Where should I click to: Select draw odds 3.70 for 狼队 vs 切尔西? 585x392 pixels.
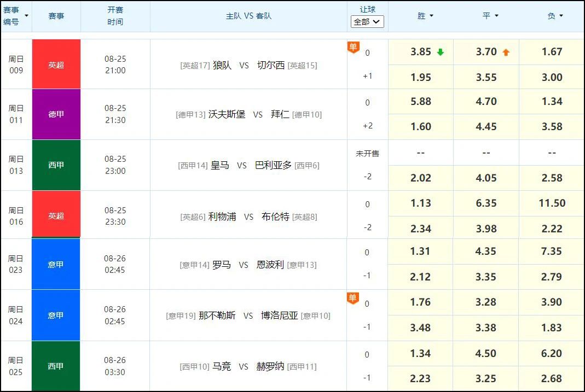(486, 52)
